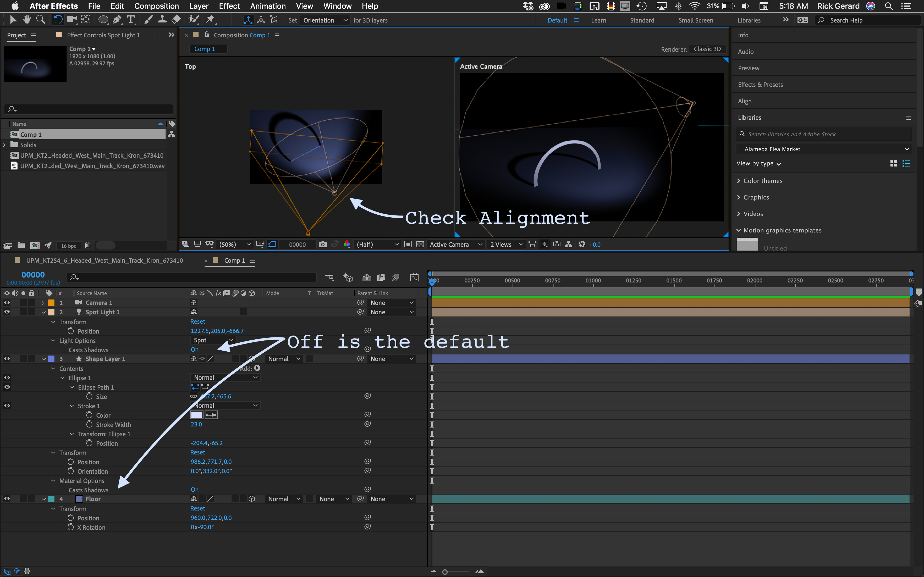The height and width of the screenshot is (577, 924).
Task: Select the Hand tool
Action: point(26,20)
